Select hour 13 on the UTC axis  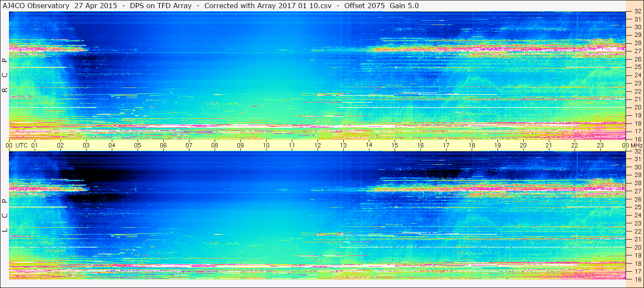(343, 145)
